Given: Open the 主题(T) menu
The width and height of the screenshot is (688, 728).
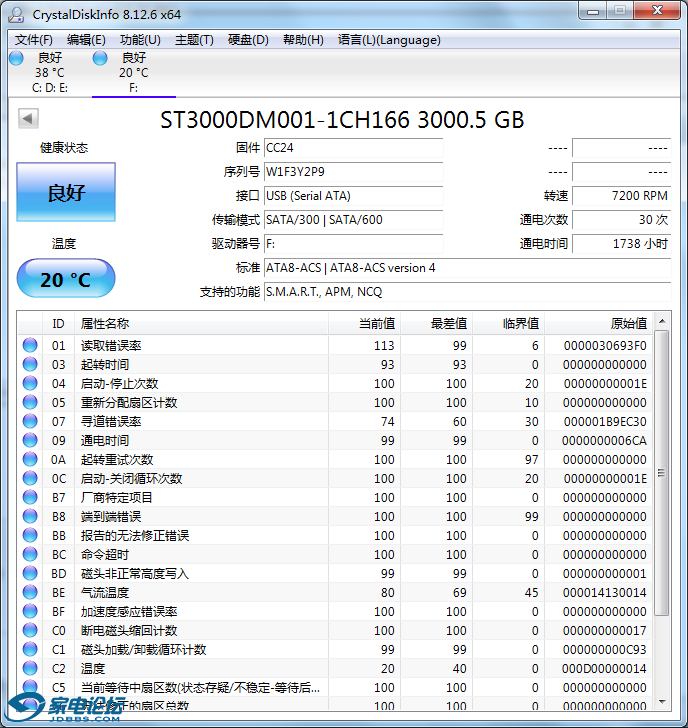Looking at the screenshot, I should (x=194, y=40).
